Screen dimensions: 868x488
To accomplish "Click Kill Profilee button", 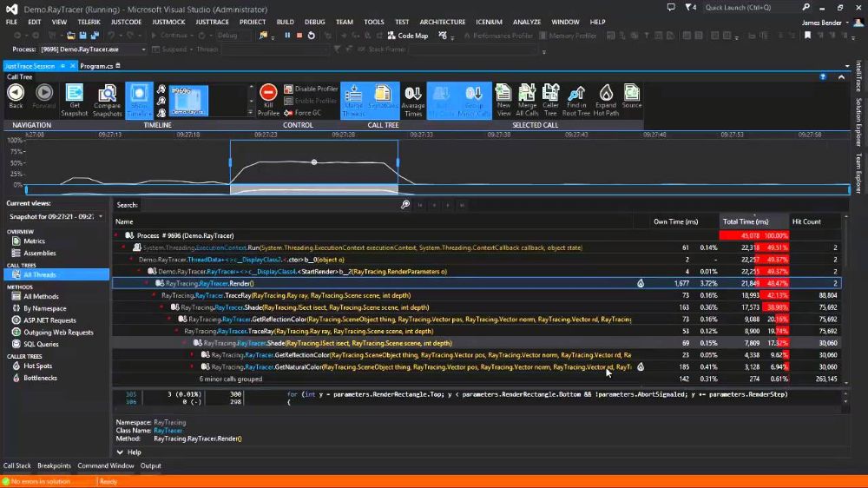I will 268,100.
